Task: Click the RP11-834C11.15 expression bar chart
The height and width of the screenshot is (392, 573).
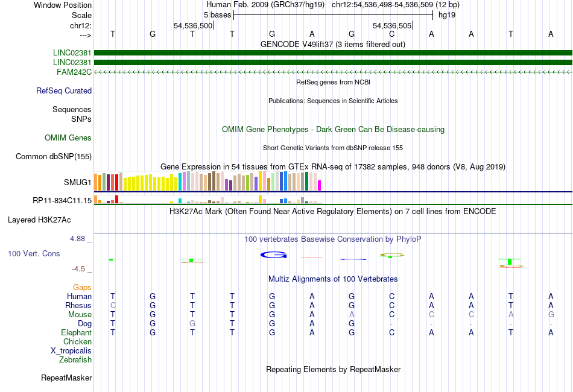Action: pyautogui.click(x=207, y=200)
